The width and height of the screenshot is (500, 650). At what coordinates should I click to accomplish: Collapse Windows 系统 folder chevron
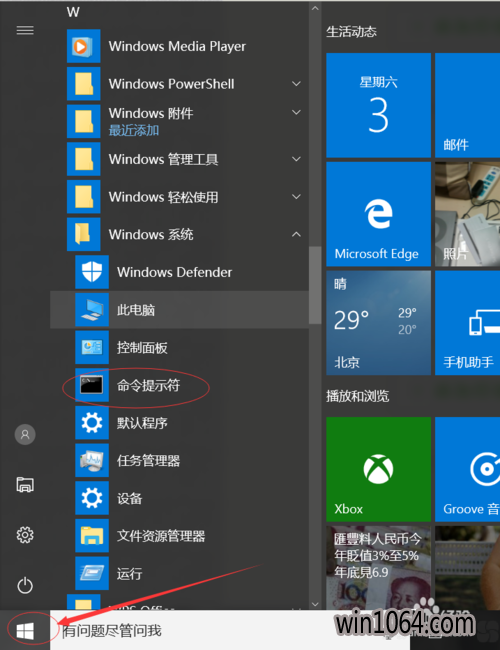tap(296, 234)
